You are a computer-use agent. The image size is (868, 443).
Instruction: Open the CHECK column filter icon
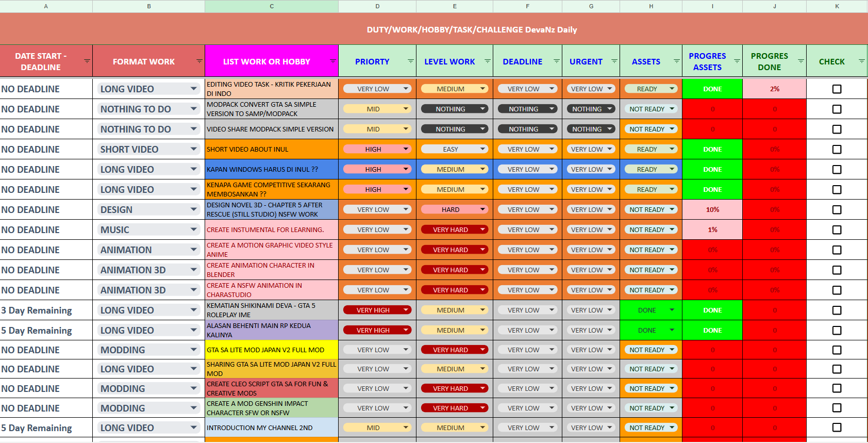point(861,61)
